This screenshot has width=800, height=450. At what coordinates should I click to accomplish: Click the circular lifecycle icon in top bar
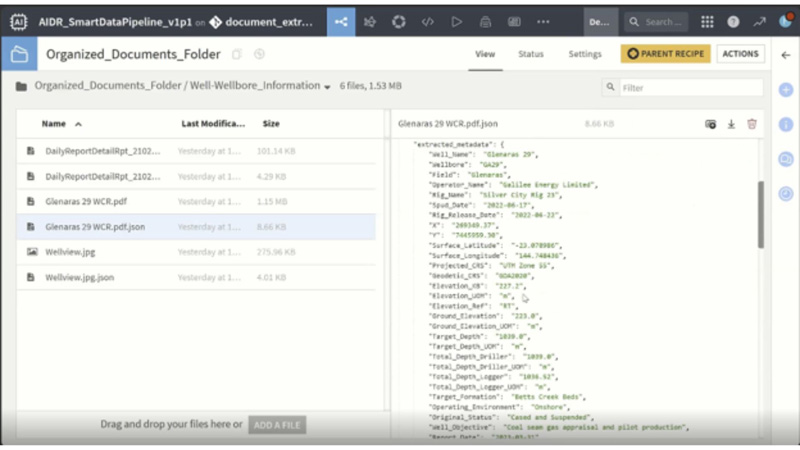pos(398,22)
